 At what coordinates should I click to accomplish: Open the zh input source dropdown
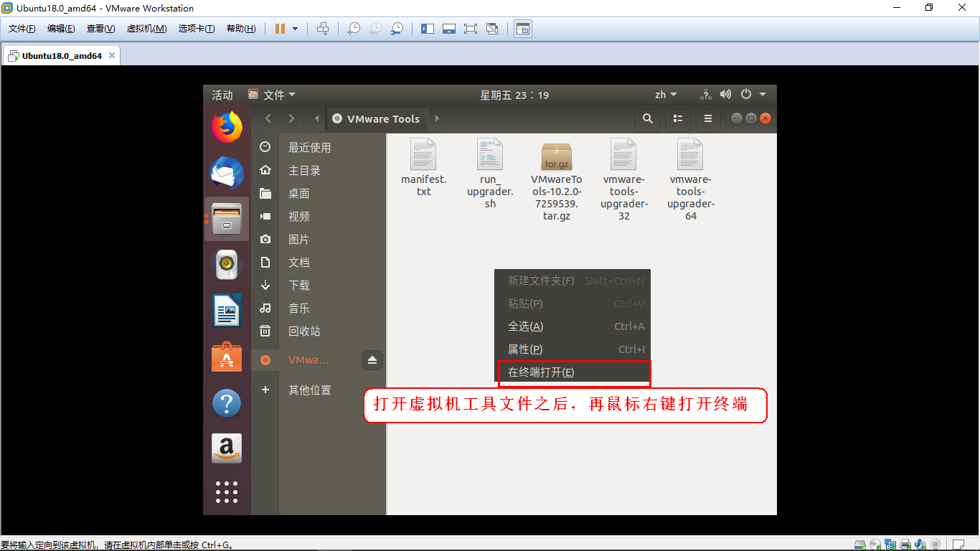click(666, 95)
